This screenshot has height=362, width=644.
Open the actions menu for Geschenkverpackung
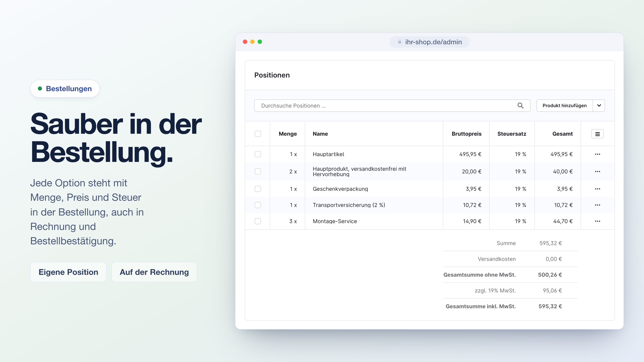click(x=597, y=189)
